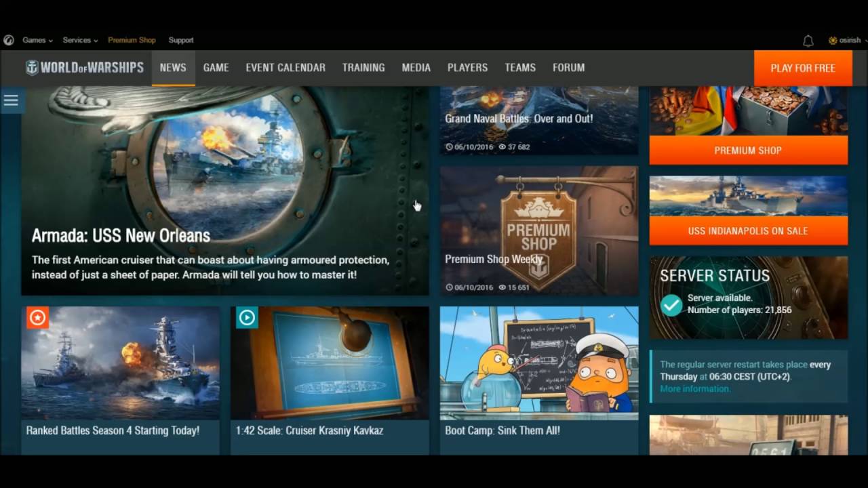The width and height of the screenshot is (868, 488).
Task: Click the orange PREMIUM SHOP button
Action: 748,150
